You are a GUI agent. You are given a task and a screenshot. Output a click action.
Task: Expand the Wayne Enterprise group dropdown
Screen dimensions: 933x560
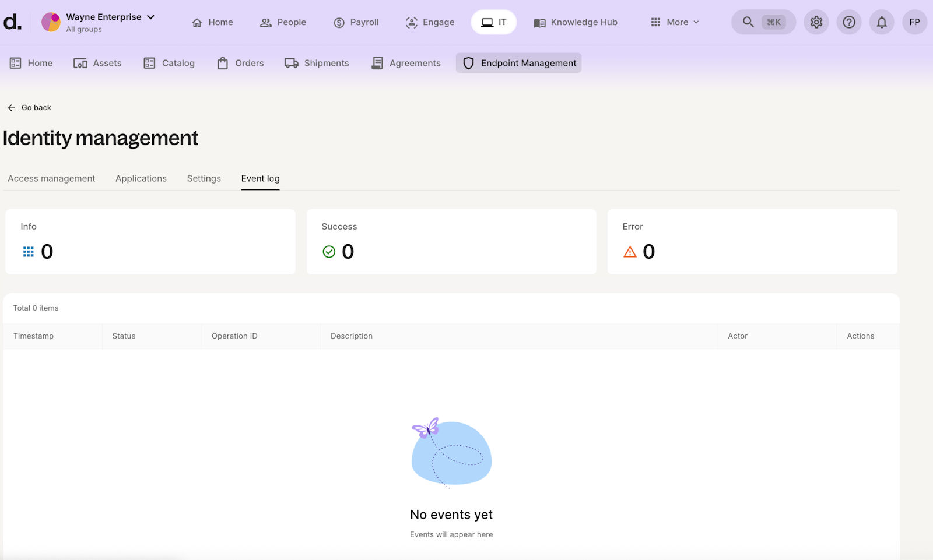[150, 17]
